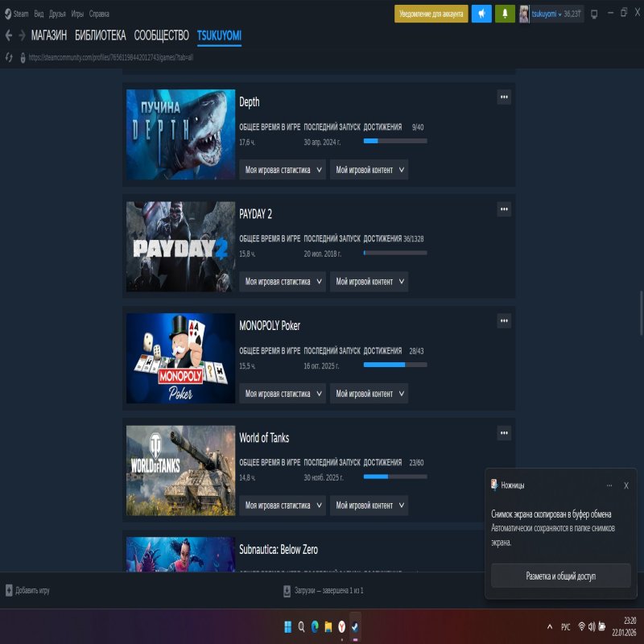Open the three-dots menu for PAYDAY 2
Screen dimensions: 644x644
(x=504, y=209)
